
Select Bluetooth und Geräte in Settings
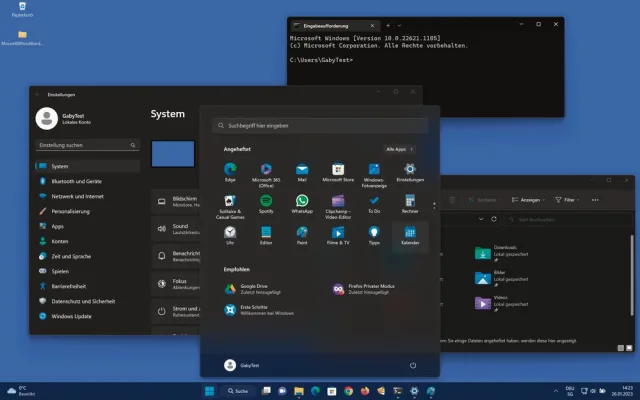pyautogui.click(x=76, y=181)
